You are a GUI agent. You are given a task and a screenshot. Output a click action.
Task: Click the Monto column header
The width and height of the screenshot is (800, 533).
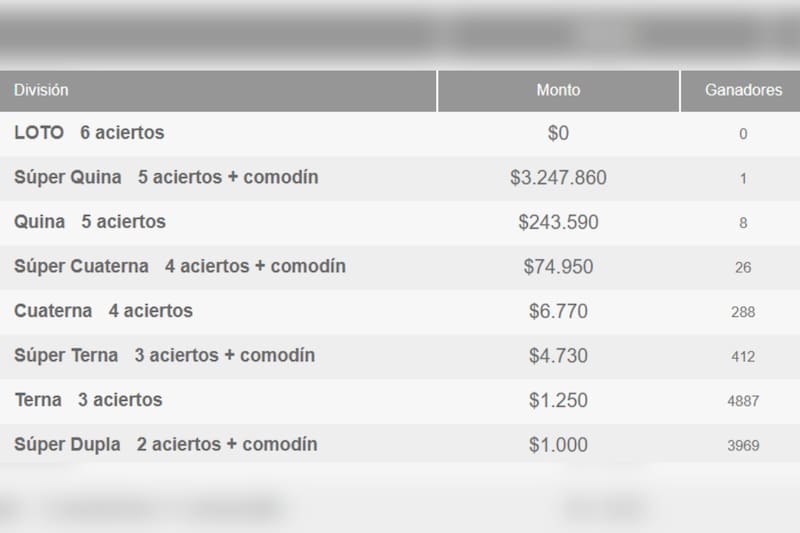coord(558,90)
